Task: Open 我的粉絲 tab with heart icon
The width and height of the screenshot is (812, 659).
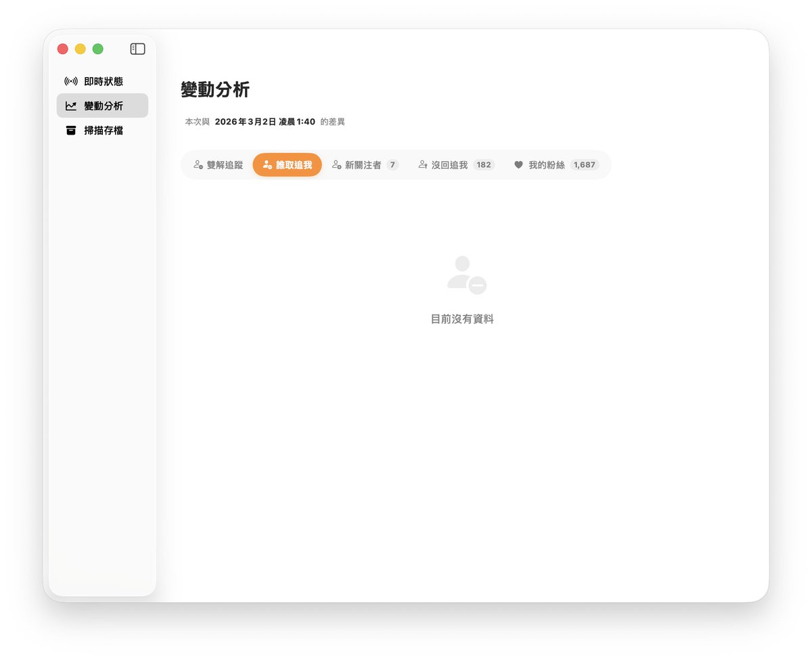Action: pyautogui.click(x=556, y=164)
